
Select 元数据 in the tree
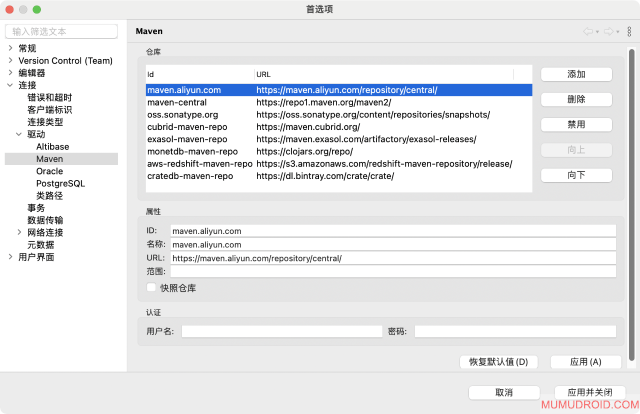pyautogui.click(x=40, y=245)
